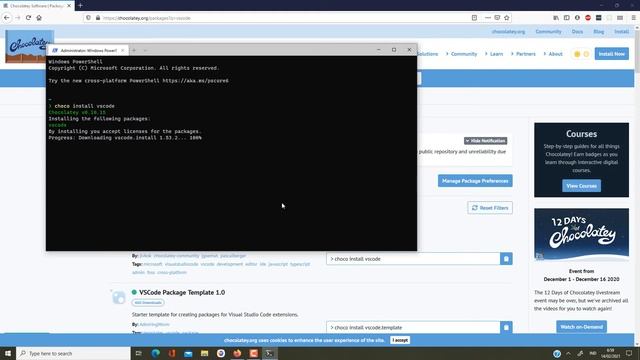
Task: Open the notification center icon
Action: [629, 353]
